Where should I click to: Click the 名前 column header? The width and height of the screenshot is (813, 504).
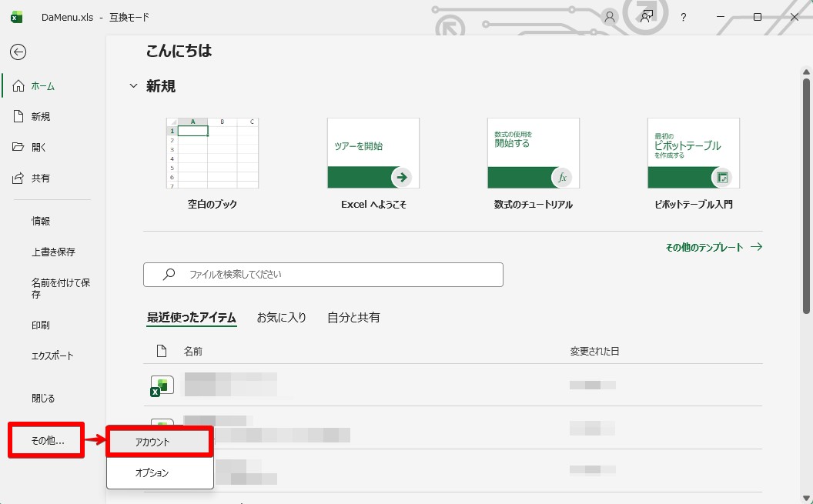point(193,352)
